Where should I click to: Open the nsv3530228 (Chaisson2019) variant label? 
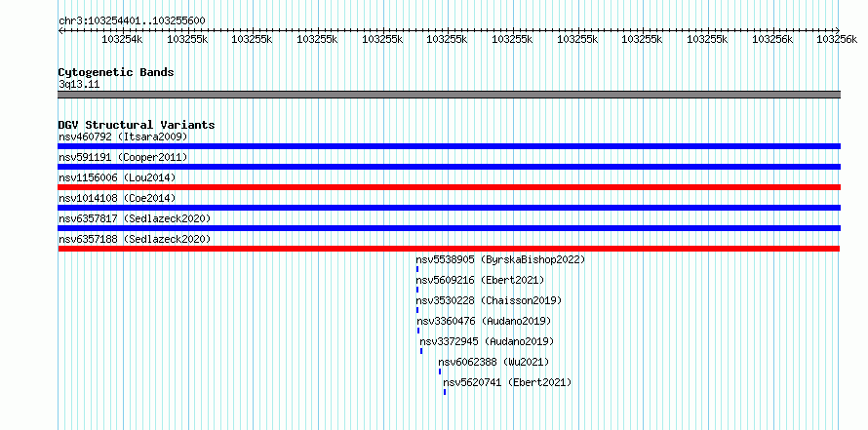click(489, 300)
